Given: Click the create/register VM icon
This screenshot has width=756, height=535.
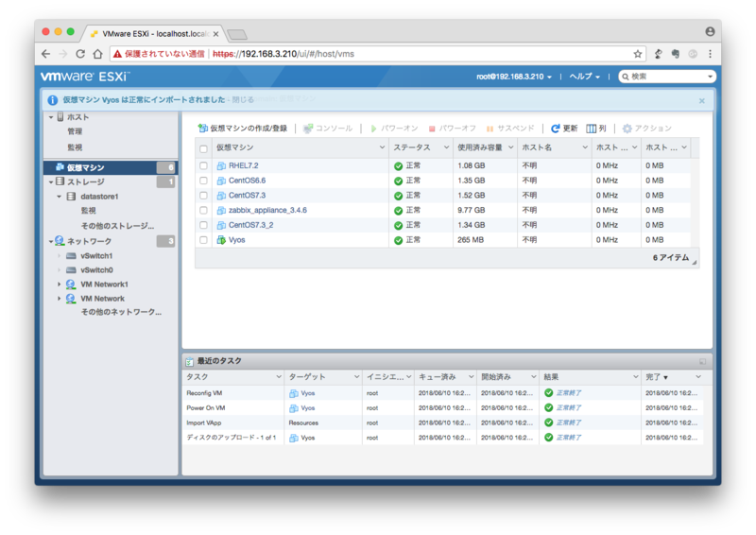Looking at the screenshot, I should [x=202, y=128].
